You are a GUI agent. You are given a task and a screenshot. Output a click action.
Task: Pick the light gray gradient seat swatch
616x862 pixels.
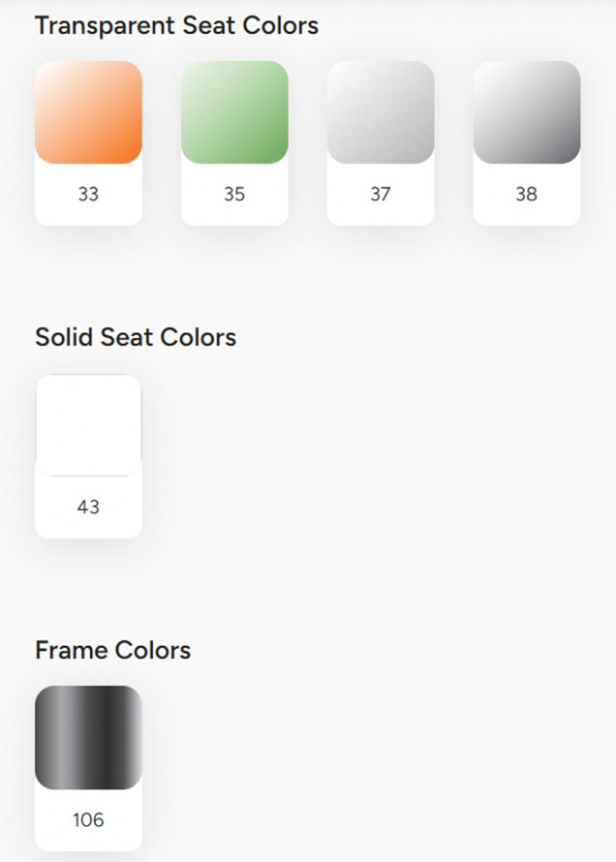[380, 112]
